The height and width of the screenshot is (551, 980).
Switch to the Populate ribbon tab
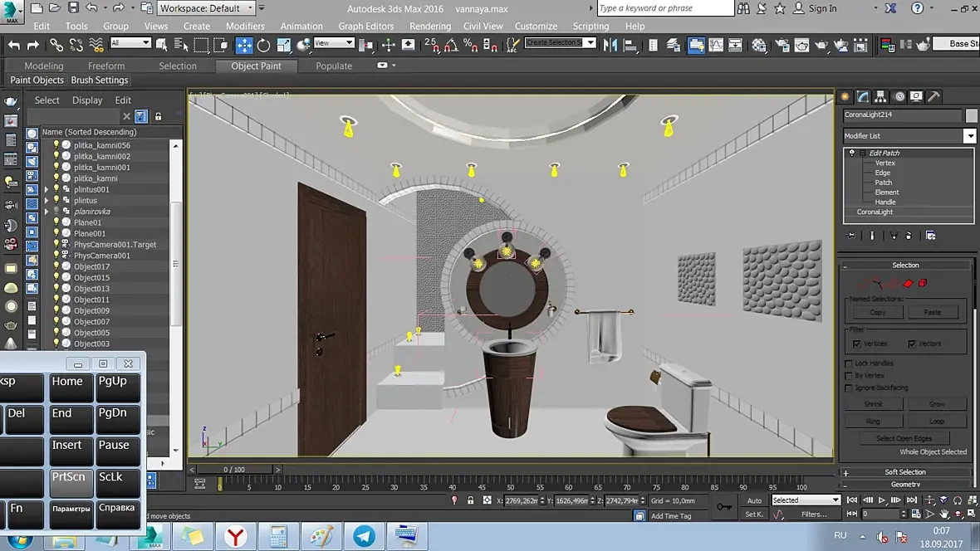334,66
